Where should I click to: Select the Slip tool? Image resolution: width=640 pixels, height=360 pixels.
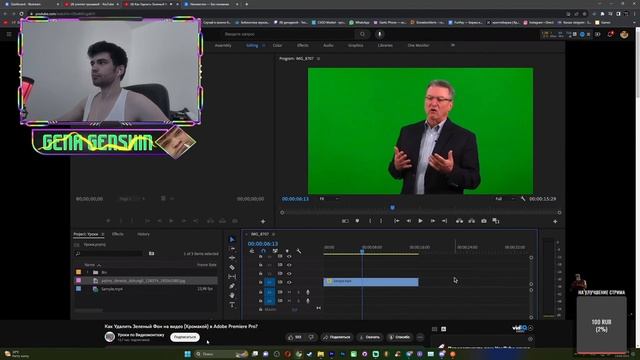click(x=232, y=277)
